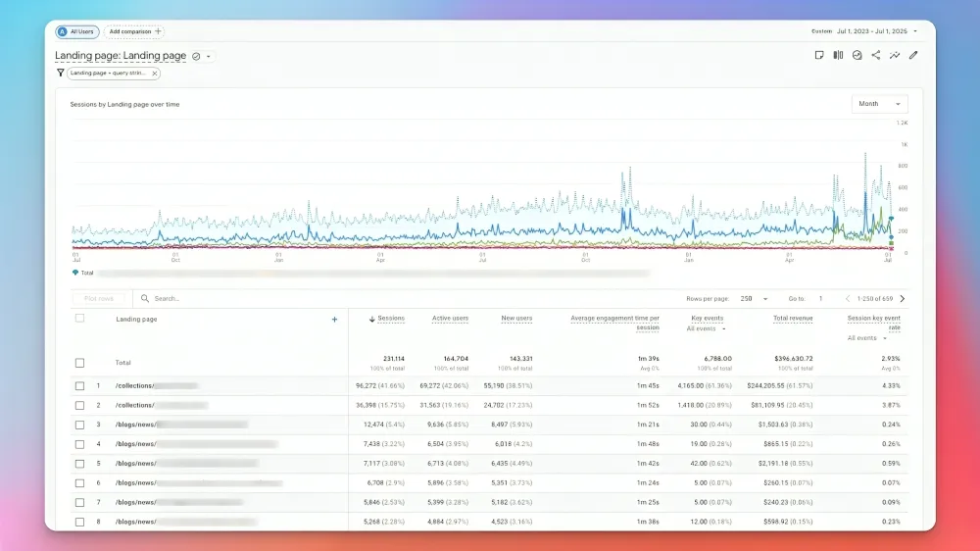Screen dimensions: 980x551
Task: Click the pencil customize report icon
Action: coord(913,56)
